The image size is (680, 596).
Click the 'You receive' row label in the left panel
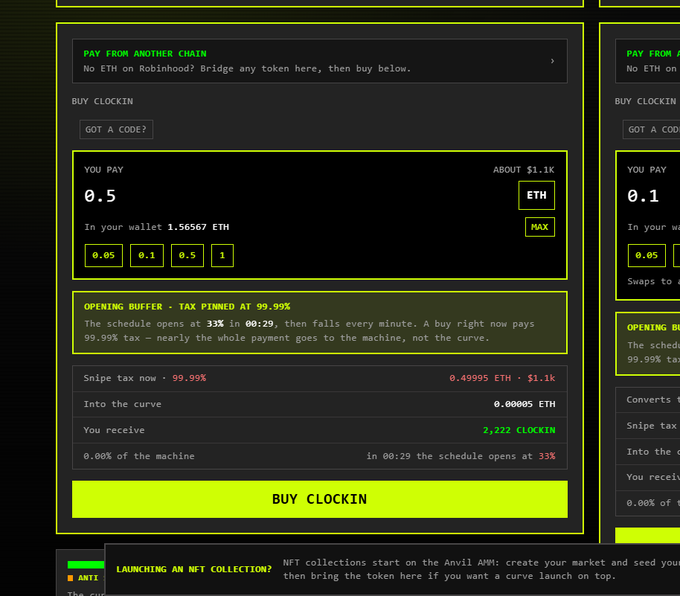pyautogui.click(x=114, y=430)
